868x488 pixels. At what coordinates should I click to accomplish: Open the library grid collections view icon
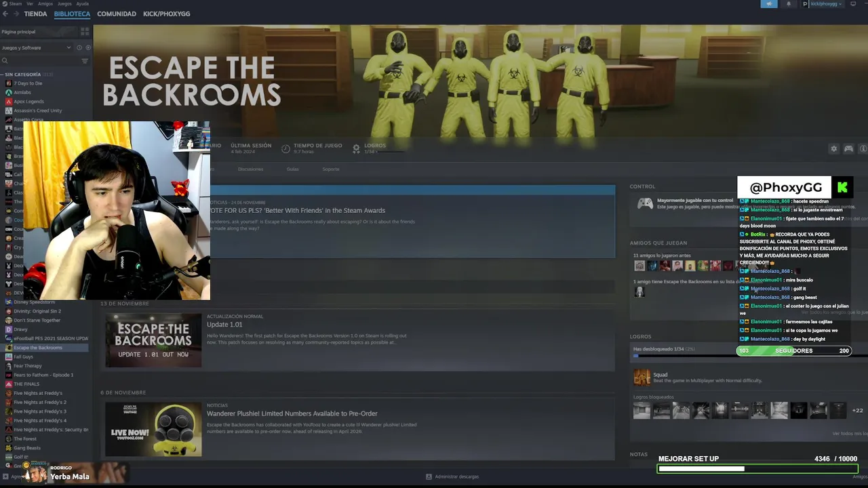pos(85,32)
